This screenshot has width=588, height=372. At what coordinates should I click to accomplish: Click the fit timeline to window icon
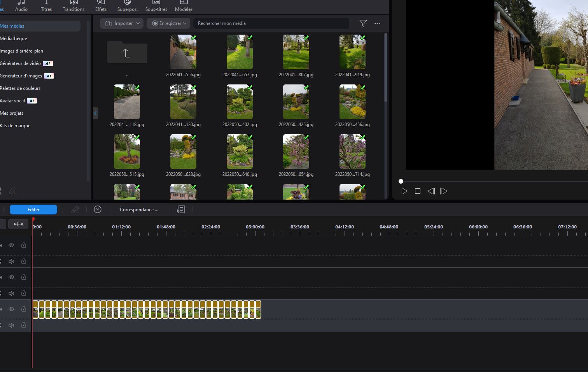click(18, 224)
